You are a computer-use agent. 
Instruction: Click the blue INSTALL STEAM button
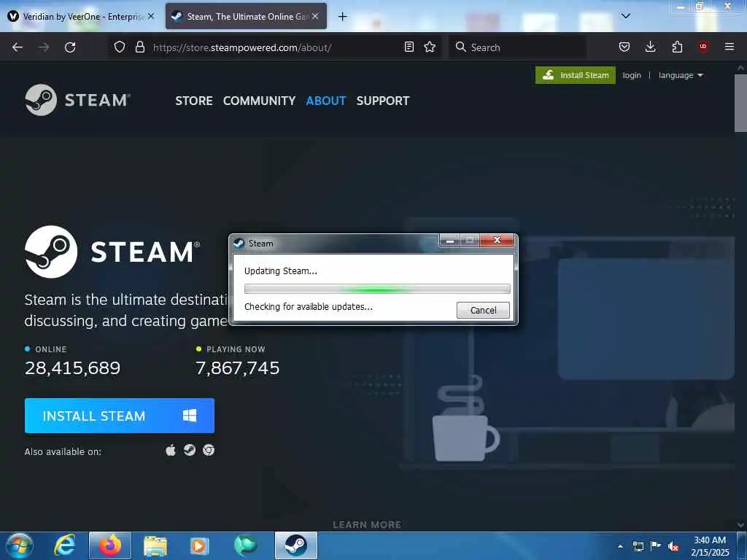coord(120,416)
